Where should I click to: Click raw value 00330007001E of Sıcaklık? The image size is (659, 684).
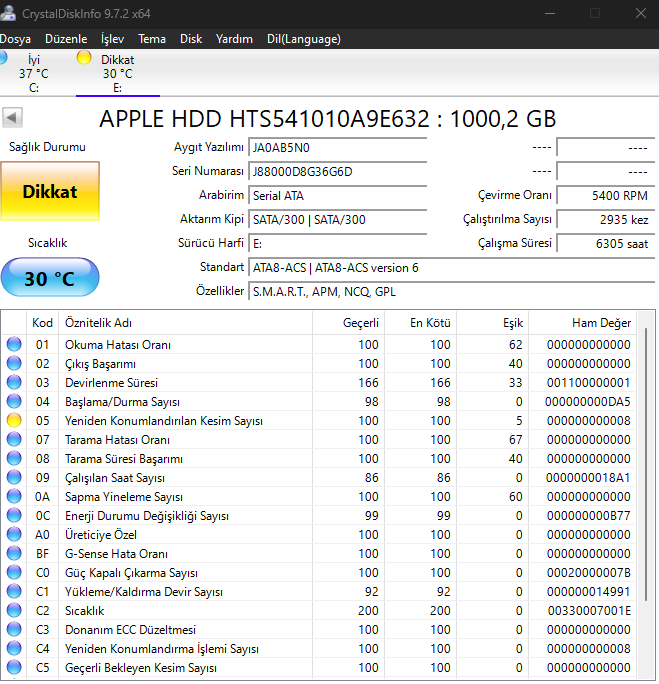[x=589, y=610]
